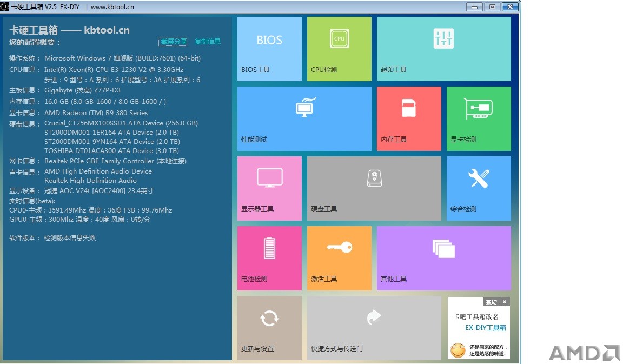Open the 硬盘工具 hard disk tile
The height and width of the screenshot is (364, 623).
pyautogui.click(x=374, y=188)
